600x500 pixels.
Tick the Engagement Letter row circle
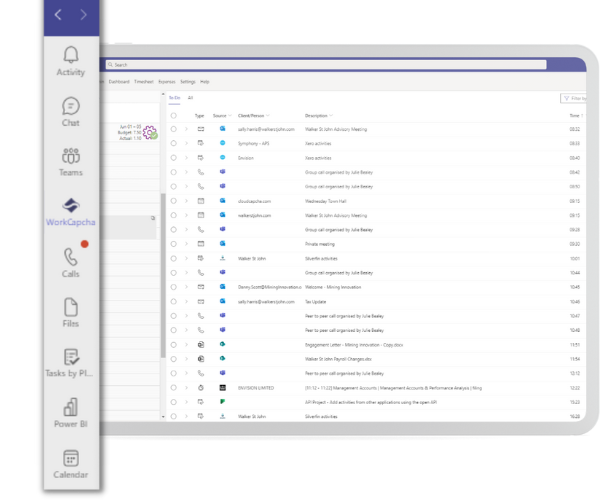tap(174, 345)
